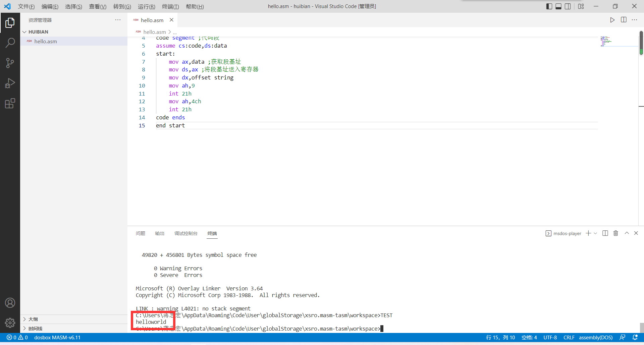This screenshot has height=345, width=644.
Task: Create a new terminal
Action: click(588, 233)
